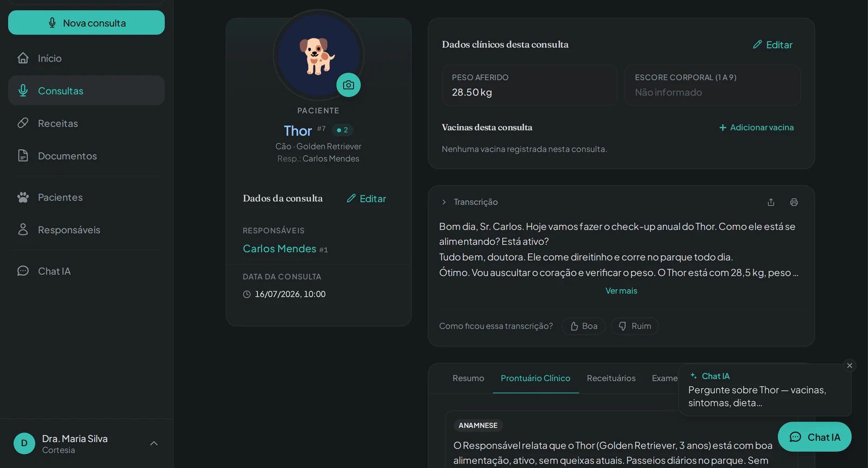This screenshot has height=468, width=868.
Task: Open patient name Thor link
Action: (x=298, y=131)
